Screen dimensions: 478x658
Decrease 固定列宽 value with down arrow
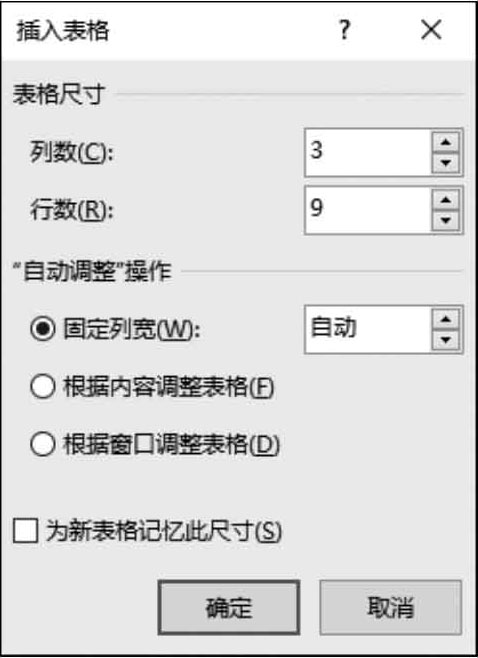coord(446,340)
